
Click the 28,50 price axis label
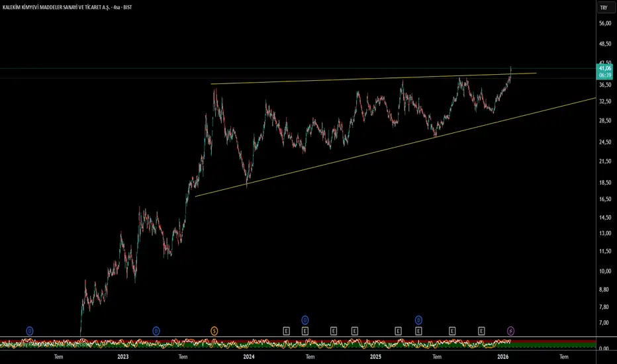[x=605, y=120]
